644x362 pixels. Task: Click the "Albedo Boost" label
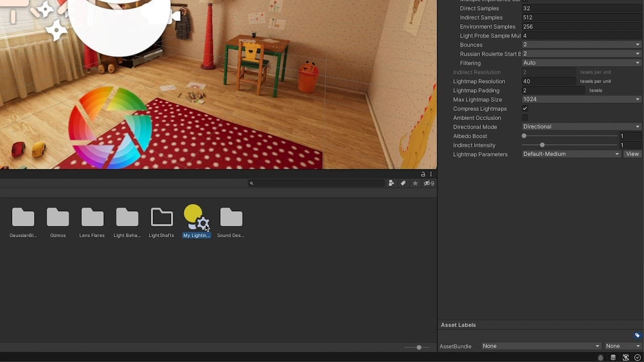click(470, 136)
